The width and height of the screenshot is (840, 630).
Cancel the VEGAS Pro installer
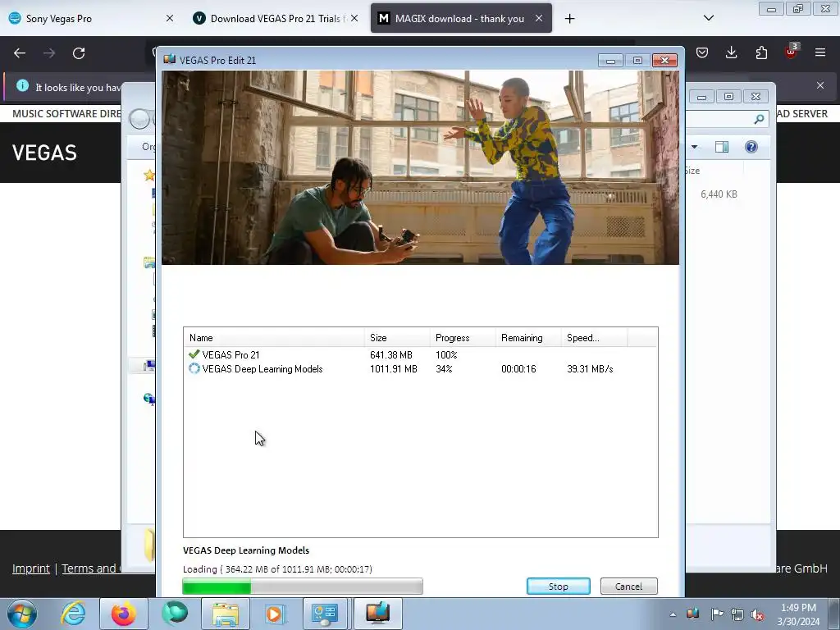pos(628,586)
